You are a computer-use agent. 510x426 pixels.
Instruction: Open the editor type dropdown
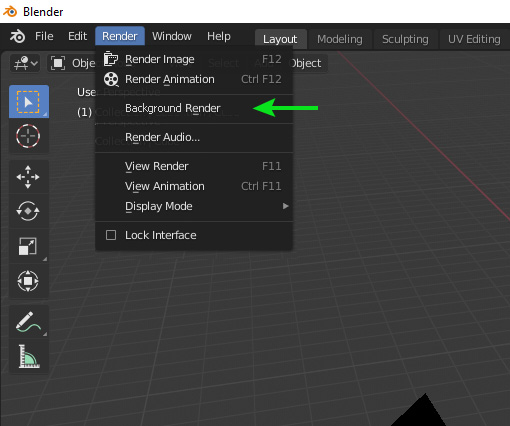25,63
